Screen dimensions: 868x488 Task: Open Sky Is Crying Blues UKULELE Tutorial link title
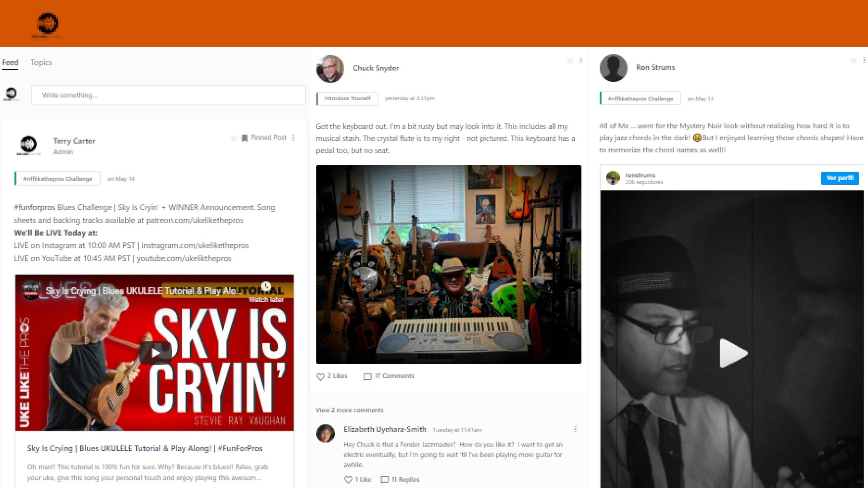pos(145,448)
